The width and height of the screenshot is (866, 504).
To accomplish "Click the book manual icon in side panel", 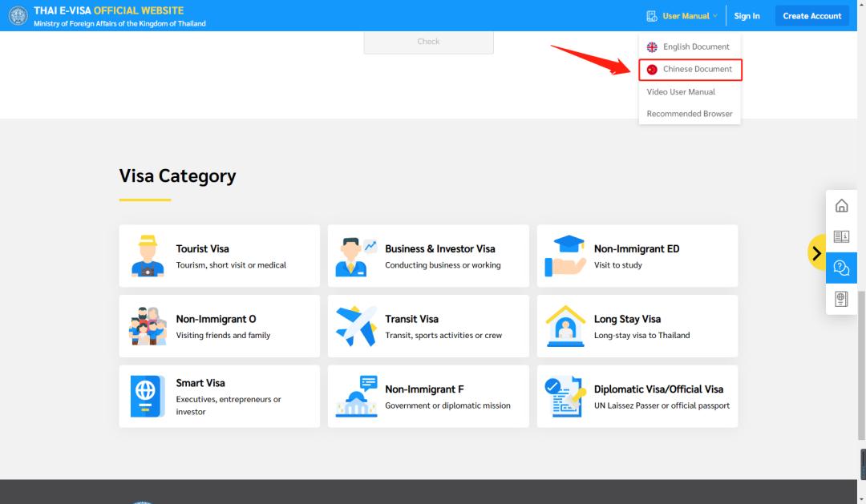I will [841, 237].
